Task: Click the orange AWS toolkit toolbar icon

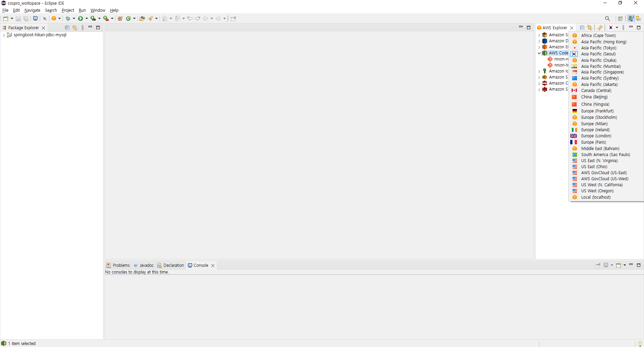Action: 54,18
